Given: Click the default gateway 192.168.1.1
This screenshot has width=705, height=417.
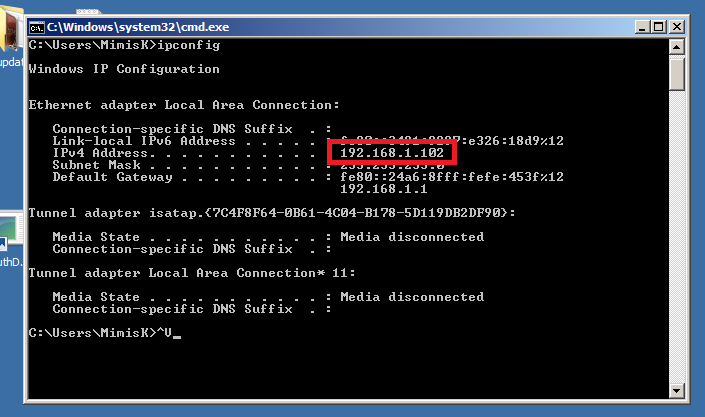Looking at the screenshot, I should click(384, 189).
